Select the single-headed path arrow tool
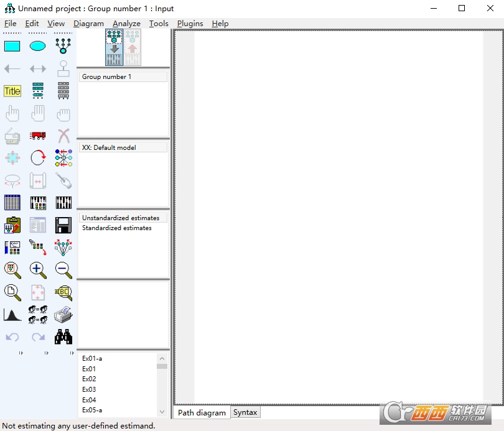 12,69
